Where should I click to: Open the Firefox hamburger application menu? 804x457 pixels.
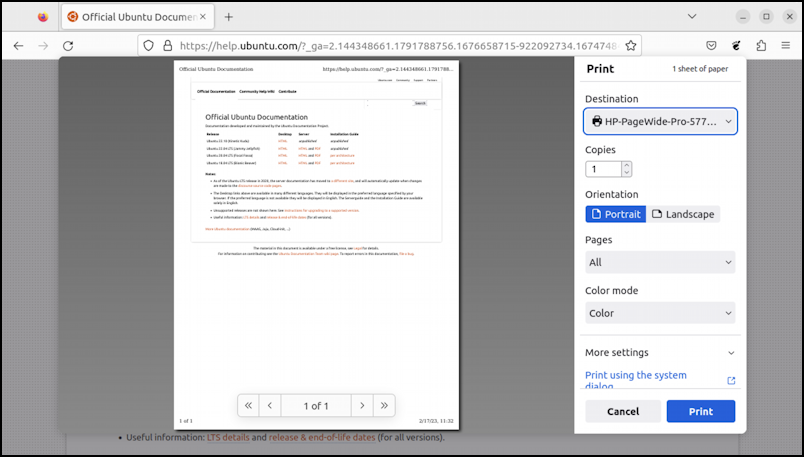(x=786, y=46)
